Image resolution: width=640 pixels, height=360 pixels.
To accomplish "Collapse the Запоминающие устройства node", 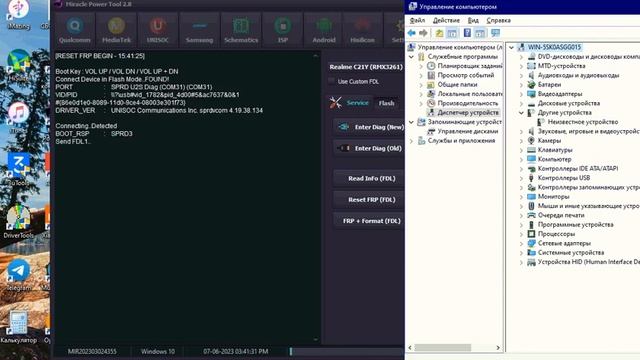I will [411, 122].
